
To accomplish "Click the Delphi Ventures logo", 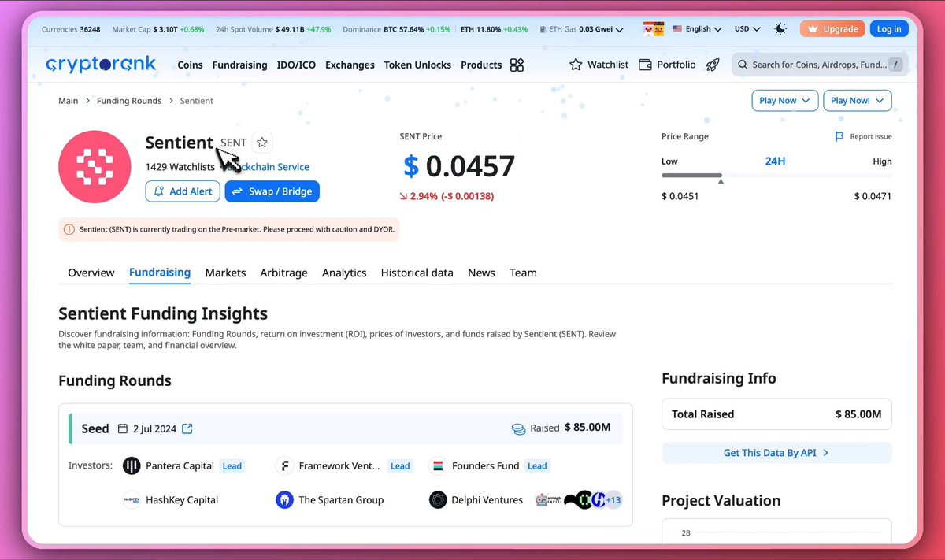I will (x=438, y=499).
